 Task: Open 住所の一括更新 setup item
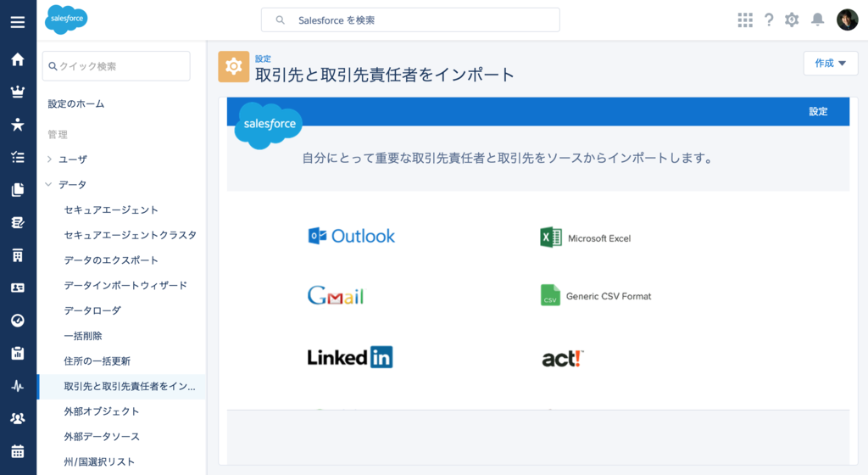pos(97,361)
